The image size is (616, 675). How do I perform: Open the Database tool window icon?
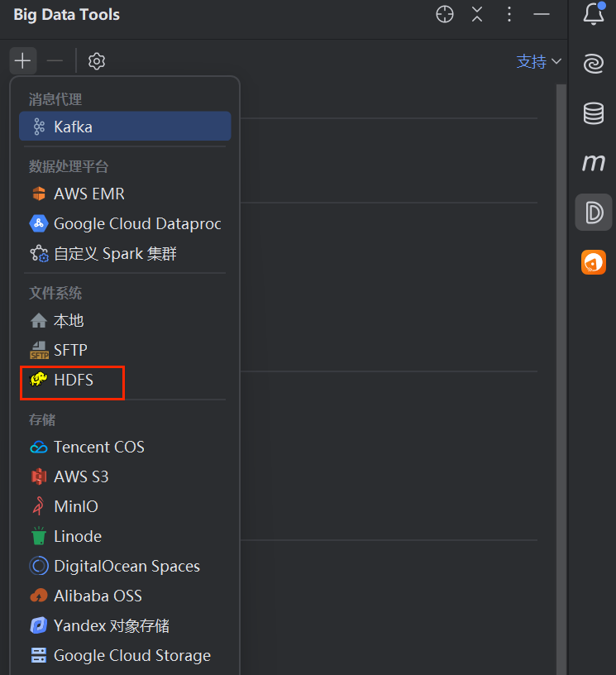tap(593, 113)
